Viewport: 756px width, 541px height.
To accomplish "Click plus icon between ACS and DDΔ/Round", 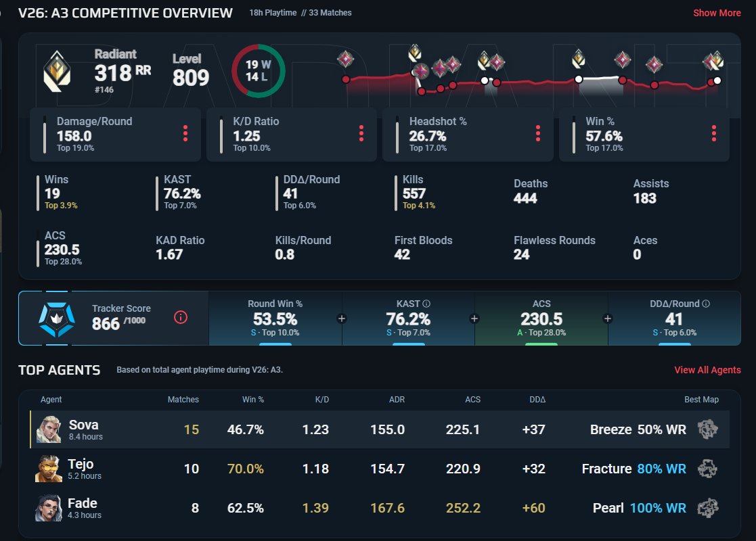I will pos(608,319).
